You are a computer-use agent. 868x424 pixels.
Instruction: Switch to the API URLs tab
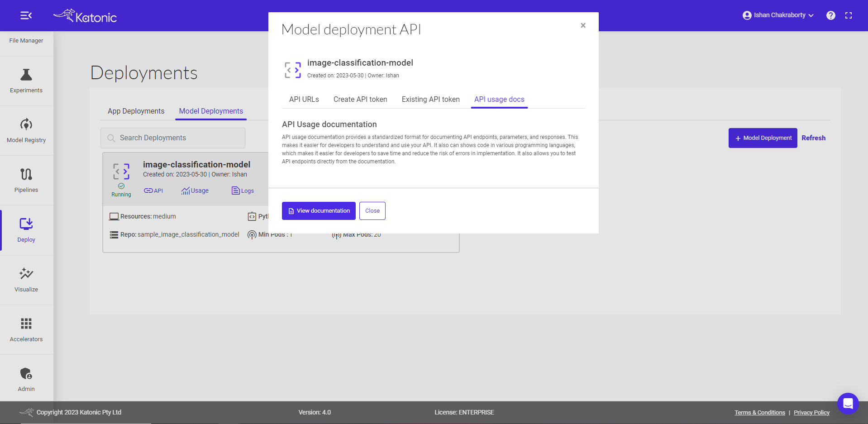pyautogui.click(x=304, y=100)
